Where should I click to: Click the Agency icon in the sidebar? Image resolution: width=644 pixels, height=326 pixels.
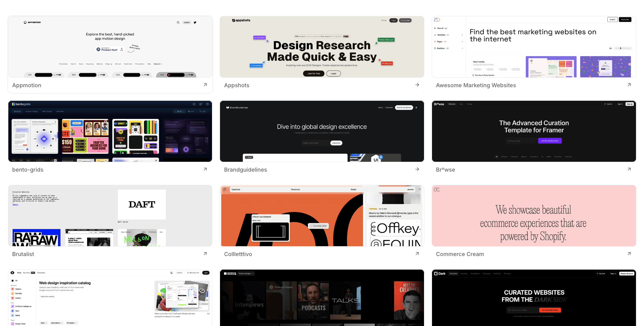point(13,289)
